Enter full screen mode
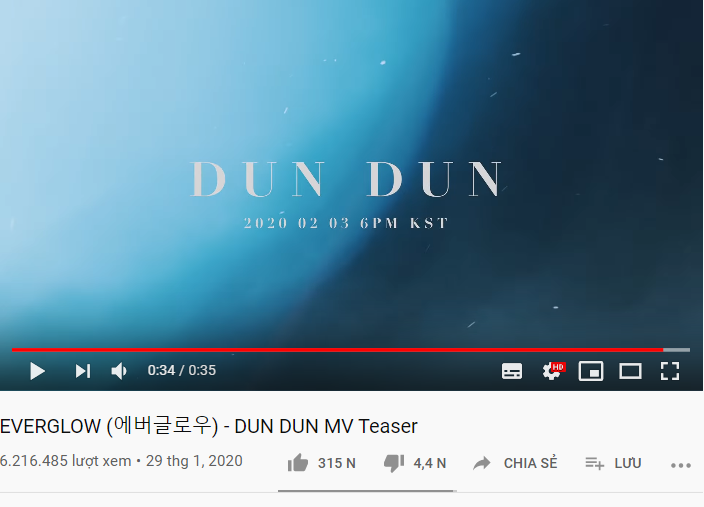 coord(670,371)
